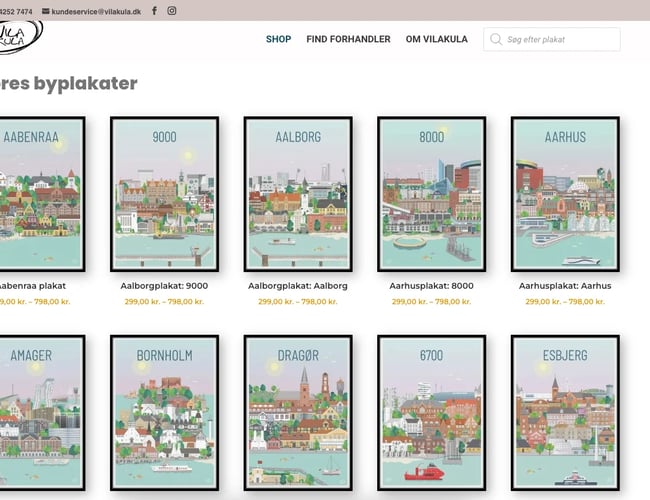Click the envelope email icon
Viewport: 650px width, 500px height.
(x=46, y=11)
